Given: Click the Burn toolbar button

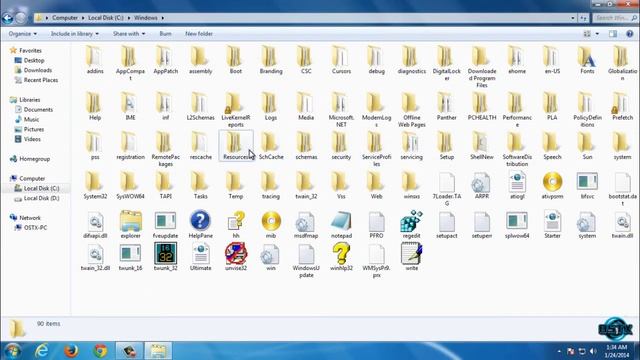Looking at the screenshot, I should click(x=165, y=34).
